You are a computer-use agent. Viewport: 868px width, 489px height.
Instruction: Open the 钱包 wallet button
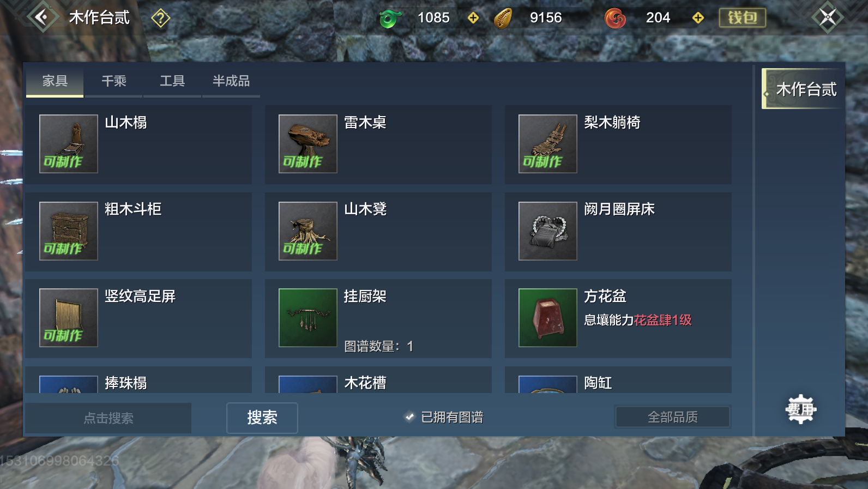[x=743, y=18]
